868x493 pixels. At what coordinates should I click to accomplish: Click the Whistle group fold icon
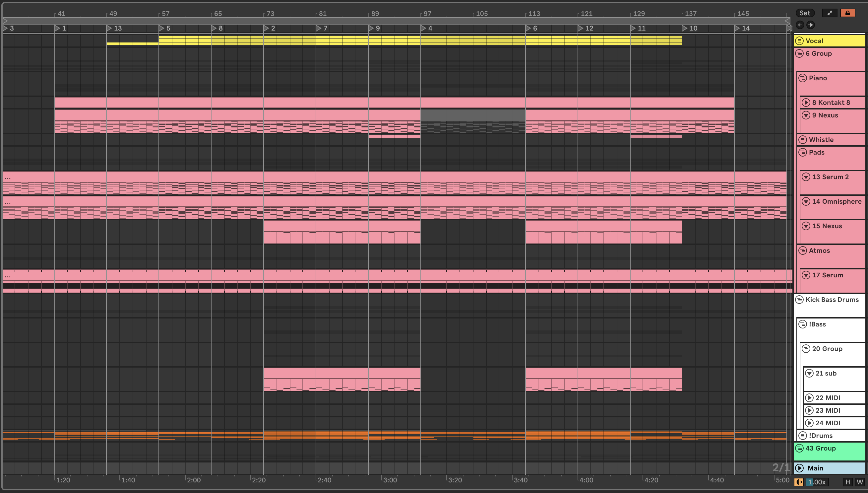click(802, 140)
